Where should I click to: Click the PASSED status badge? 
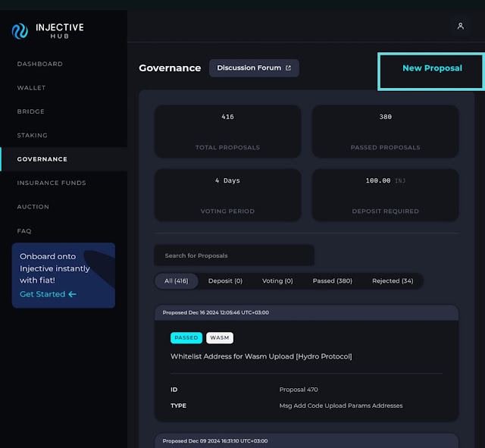coord(186,338)
